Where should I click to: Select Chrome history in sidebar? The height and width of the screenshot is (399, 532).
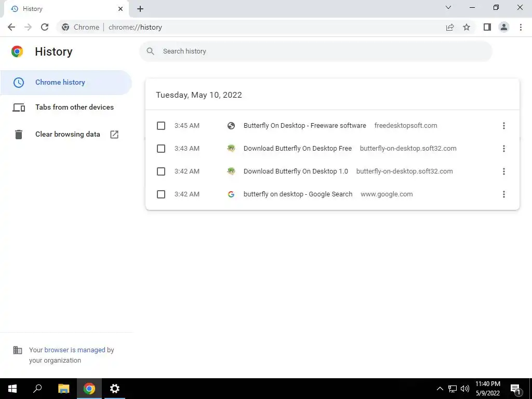(66, 83)
